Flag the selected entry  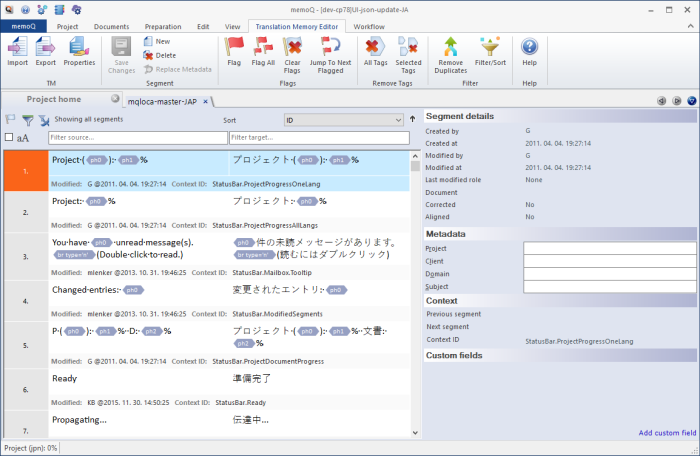tap(234, 51)
